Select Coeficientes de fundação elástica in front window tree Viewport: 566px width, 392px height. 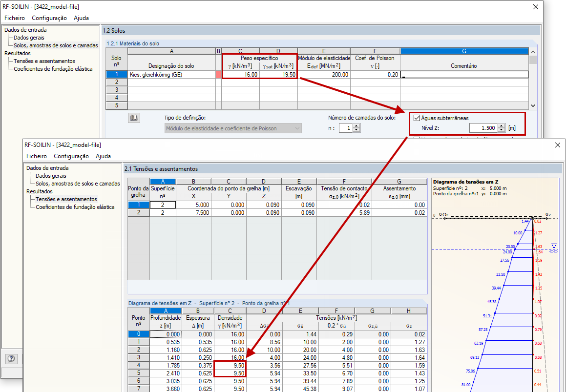[x=75, y=207]
